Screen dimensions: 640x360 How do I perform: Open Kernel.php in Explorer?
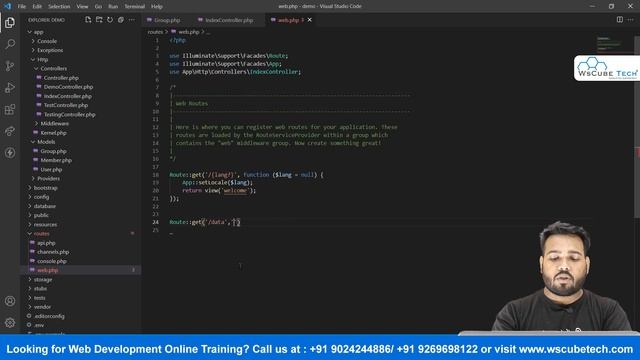[53, 133]
